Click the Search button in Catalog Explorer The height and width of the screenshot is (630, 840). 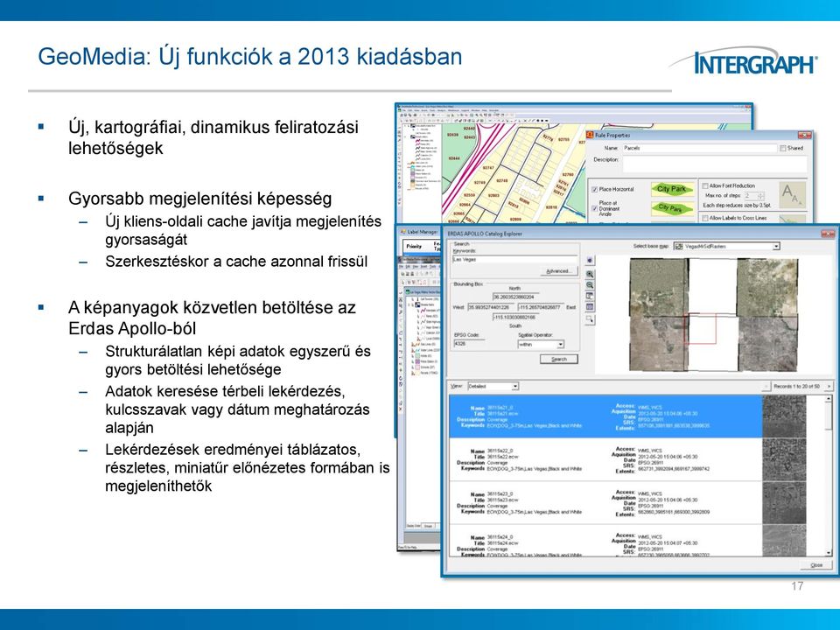tap(559, 359)
